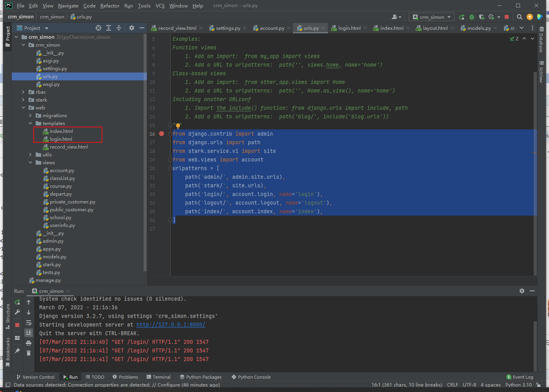Expand the rbac folder in project tree
The height and width of the screenshot is (392, 549).
click(x=24, y=92)
